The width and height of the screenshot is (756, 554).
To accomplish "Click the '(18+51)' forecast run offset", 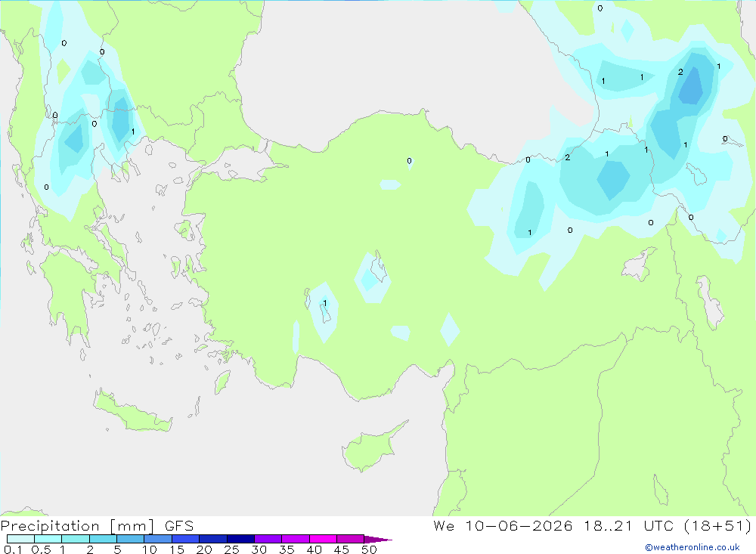I will tap(718, 525).
